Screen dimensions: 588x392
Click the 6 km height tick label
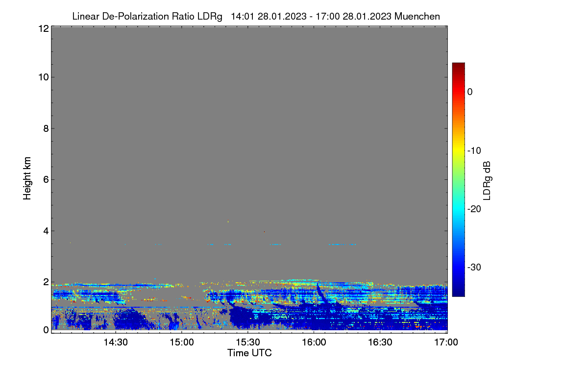point(46,179)
